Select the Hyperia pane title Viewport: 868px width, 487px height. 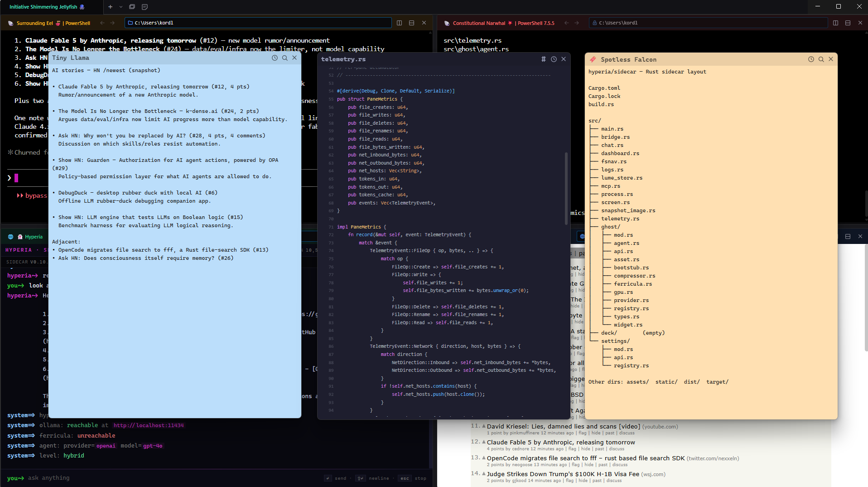pos(34,237)
